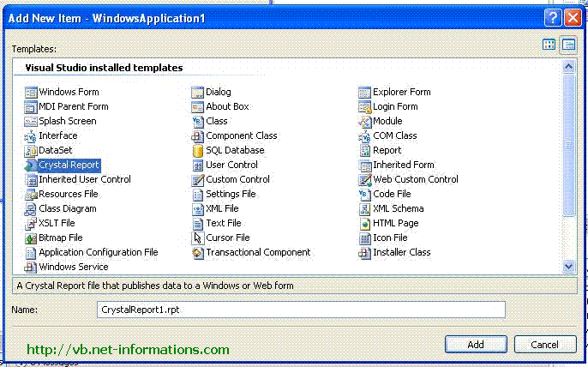Select the Windows Form template icon
The height and width of the screenshot is (367, 588).
point(31,93)
